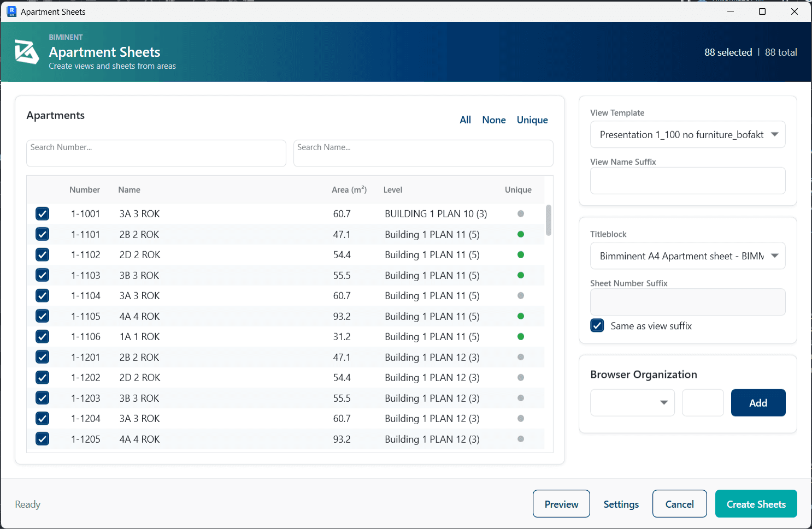
Task: Toggle checkbox for apartment 1-1203
Action: [42, 398]
